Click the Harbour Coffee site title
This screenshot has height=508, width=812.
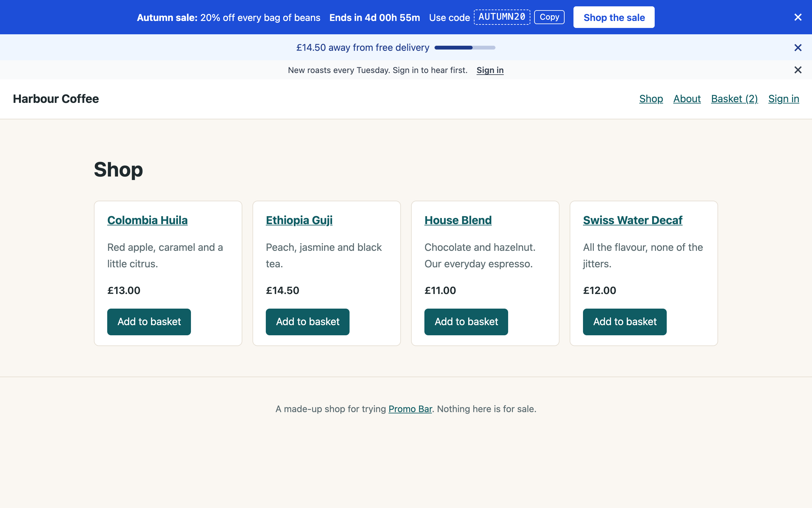[x=56, y=99]
